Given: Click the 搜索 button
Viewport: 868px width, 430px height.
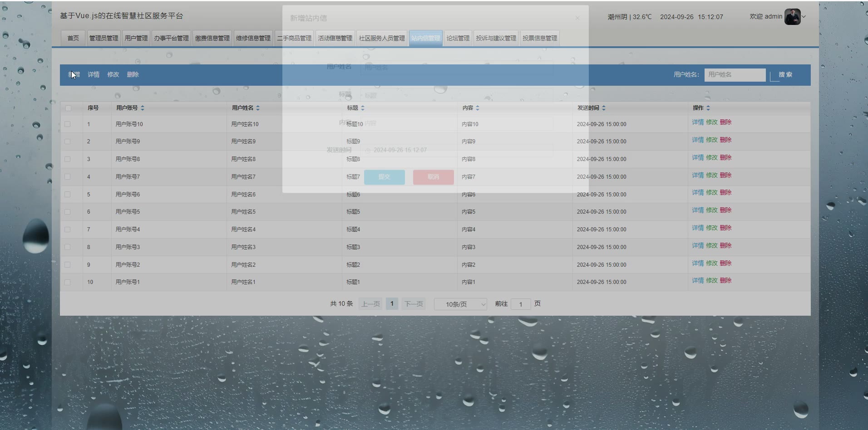Looking at the screenshot, I should [x=785, y=75].
